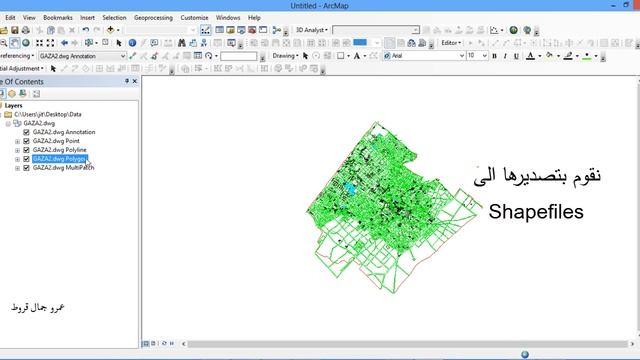The height and width of the screenshot is (360, 640).
Task: Expand GAZA2.dwg Polygon layer
Action: tap(17, 159)
